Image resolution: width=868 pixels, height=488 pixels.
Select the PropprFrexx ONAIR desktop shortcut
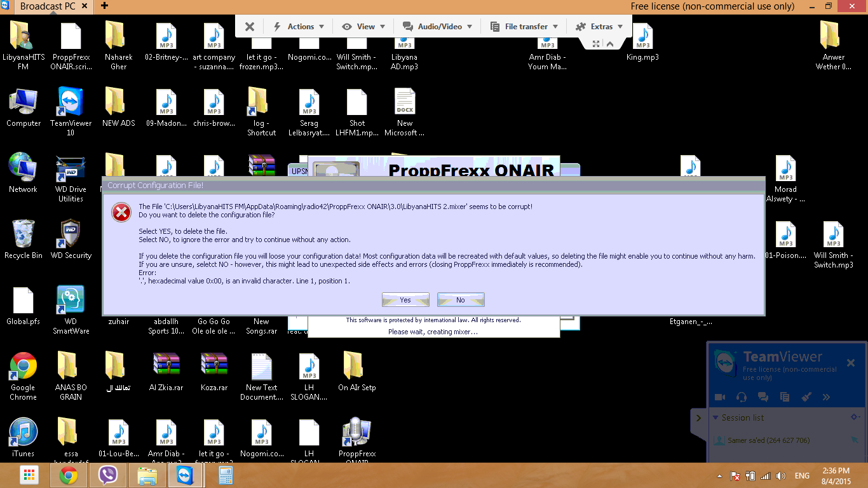tap(356, 440)
